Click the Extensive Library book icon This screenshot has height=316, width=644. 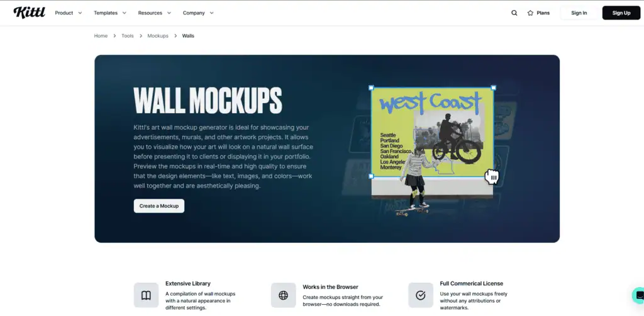pyautogui.click(x=146, y=295)
